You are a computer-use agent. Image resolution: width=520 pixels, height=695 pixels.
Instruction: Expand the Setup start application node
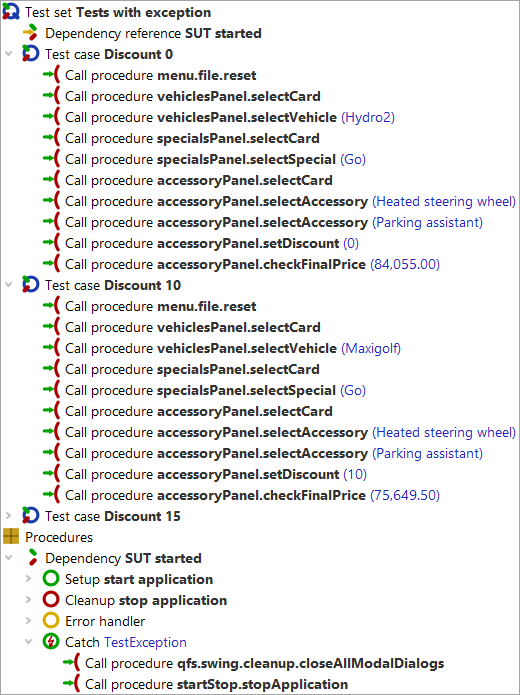(29, 579)
